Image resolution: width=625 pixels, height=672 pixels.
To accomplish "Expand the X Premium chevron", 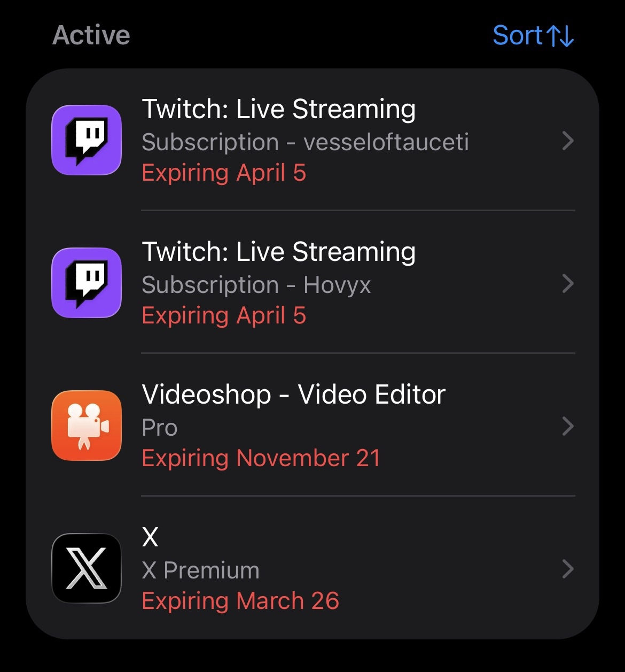I will pyautogui.click(x=568, y=569).
